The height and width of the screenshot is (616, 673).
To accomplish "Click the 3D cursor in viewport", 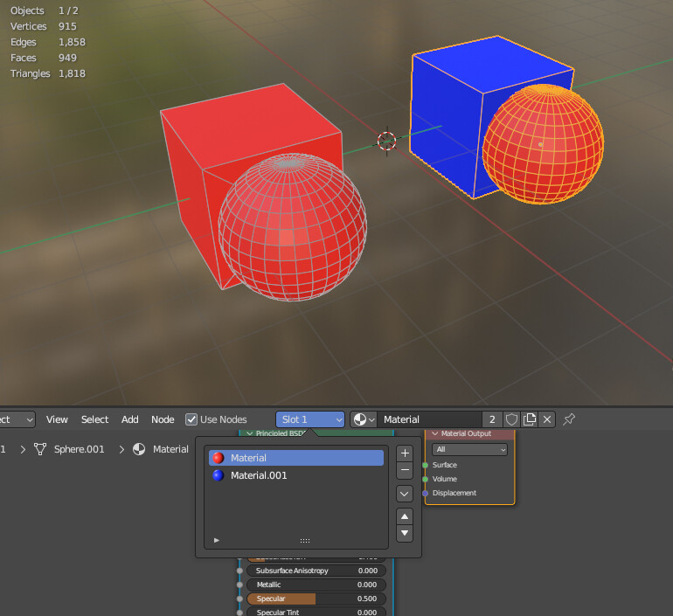I will point(386,142).
